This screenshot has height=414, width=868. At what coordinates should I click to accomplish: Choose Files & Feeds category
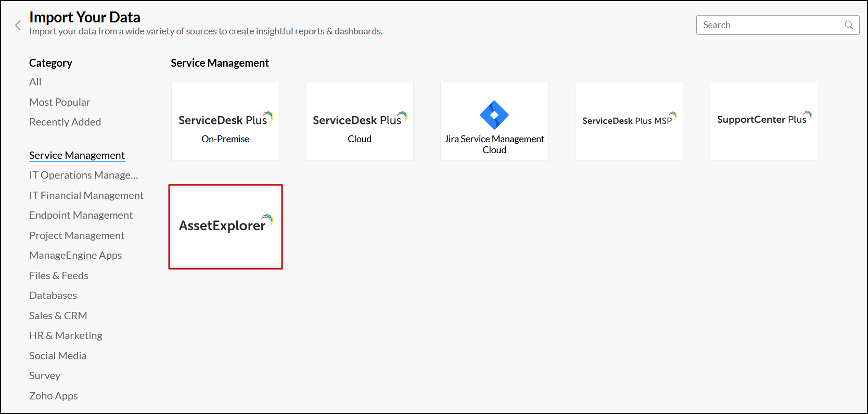pyautogui.click(x=59, y=275)
